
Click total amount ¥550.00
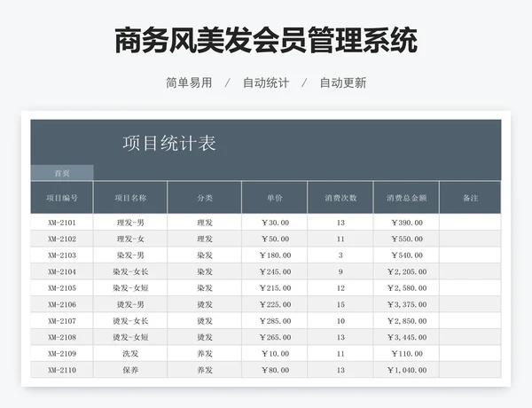[406, 239]
